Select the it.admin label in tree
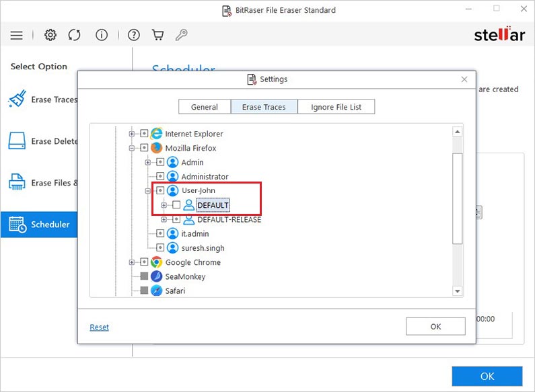 click(x=195, y=234)
